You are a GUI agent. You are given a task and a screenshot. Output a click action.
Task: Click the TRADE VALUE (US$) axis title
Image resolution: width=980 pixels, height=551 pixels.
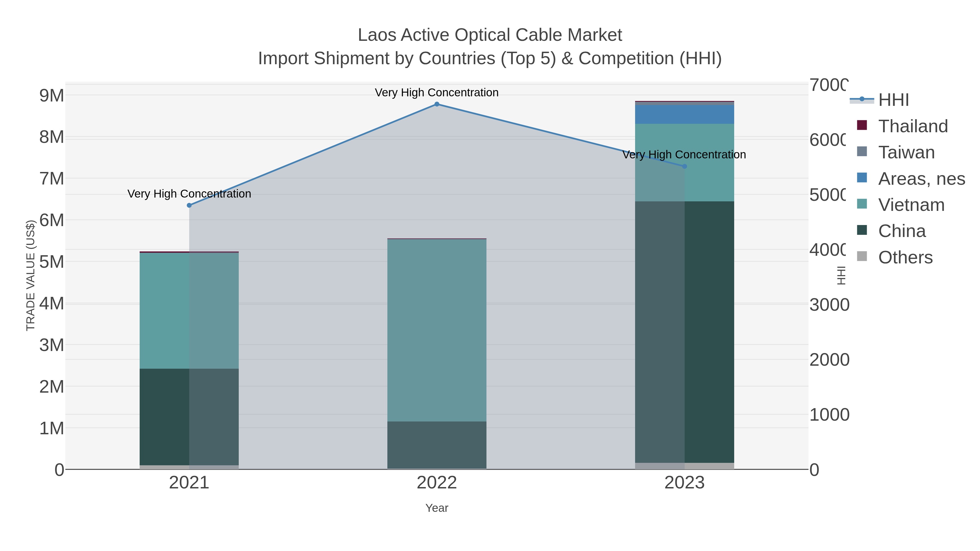tap(30, 275)
